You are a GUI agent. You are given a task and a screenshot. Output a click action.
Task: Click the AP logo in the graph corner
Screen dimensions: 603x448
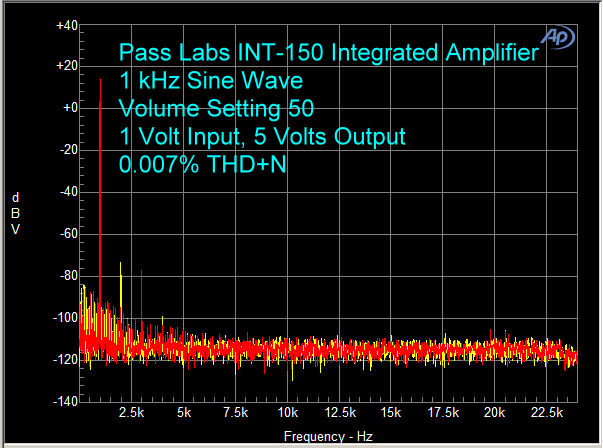pos(558,37)
